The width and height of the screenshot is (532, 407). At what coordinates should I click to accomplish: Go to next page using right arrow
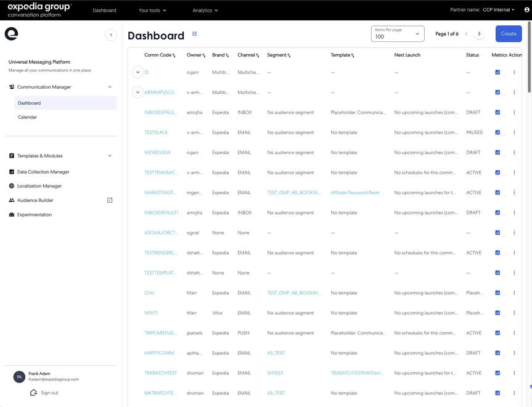(x=480, y=34)
